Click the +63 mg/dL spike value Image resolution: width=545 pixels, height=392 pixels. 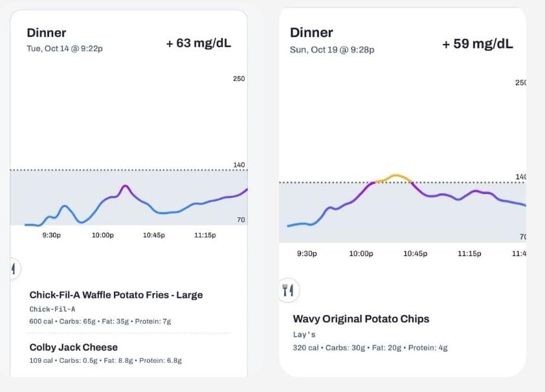pos(199,44)
